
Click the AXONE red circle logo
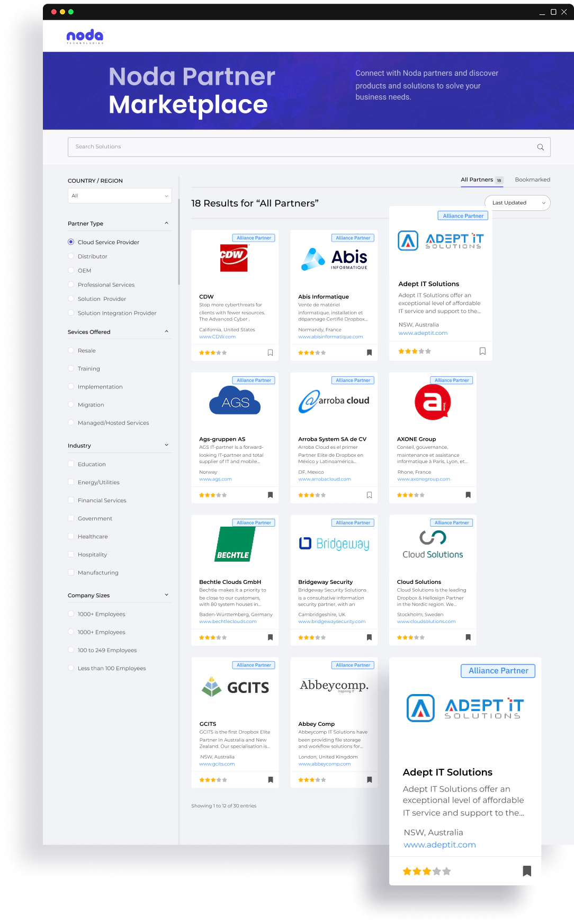[433, 402]
